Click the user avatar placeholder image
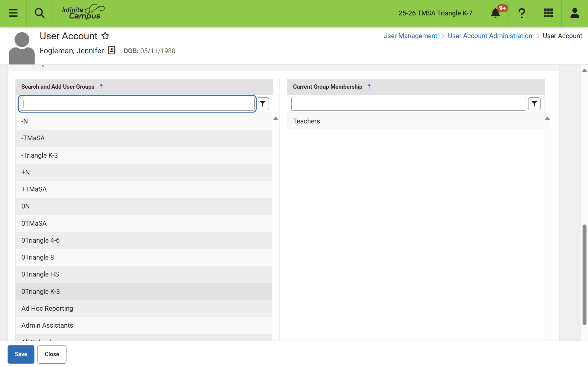 [x=22, y=48]
